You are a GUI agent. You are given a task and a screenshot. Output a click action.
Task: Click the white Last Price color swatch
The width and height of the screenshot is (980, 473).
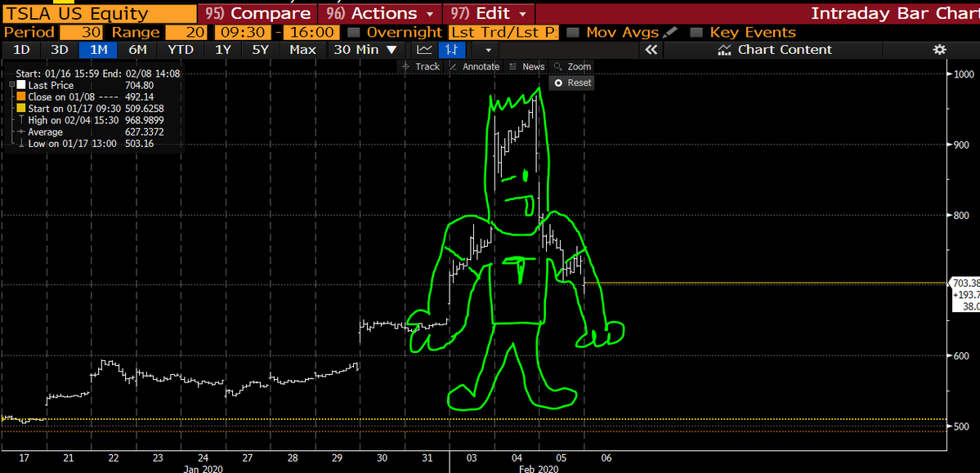tap(21, 86)
